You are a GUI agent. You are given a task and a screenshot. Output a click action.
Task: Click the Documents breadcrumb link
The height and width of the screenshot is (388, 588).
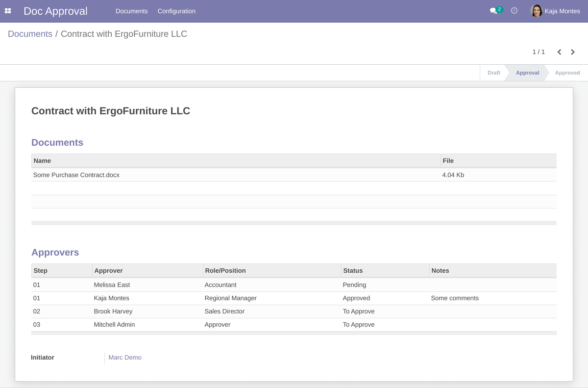point(30,34)
